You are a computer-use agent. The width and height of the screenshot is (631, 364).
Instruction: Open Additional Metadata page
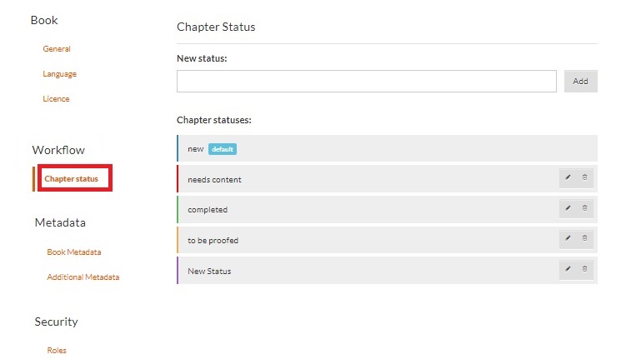[x=83, y=277]
